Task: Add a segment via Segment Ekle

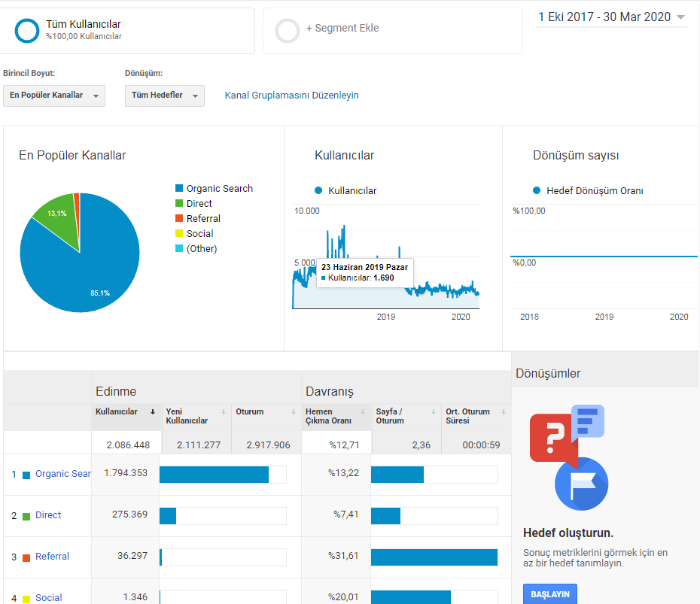Action: [x=342, y=28]
